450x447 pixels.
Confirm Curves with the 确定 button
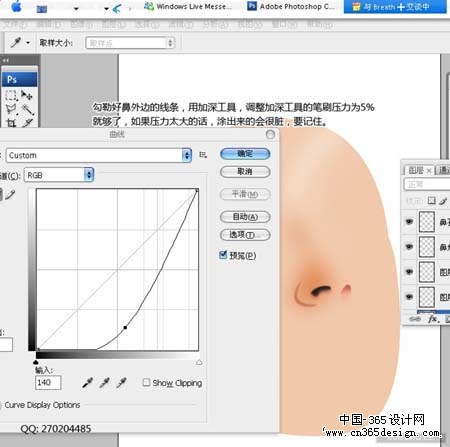pos(245,154)
